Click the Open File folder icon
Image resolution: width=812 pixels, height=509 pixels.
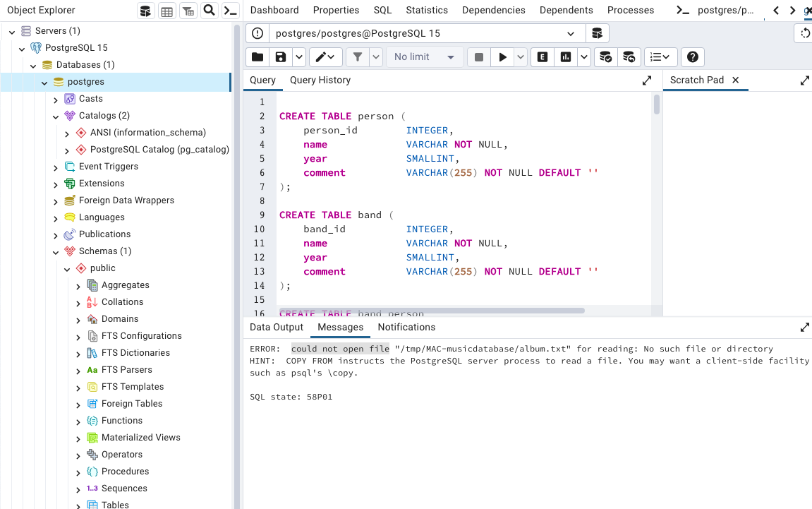(257, 57)
